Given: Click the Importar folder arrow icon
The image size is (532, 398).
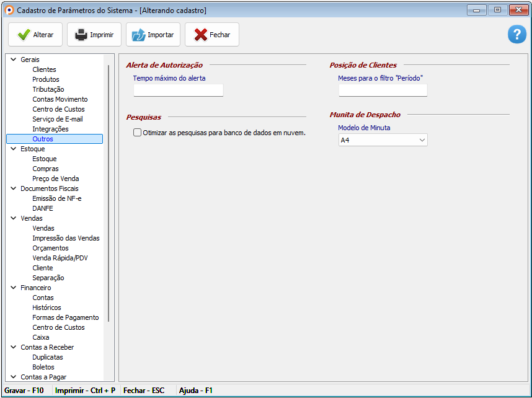Looking at the screenshot, I should (138, 35).
